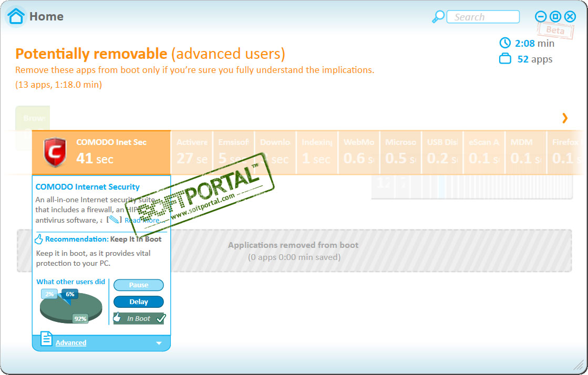Delay COMODO with the Delay button
This screenshot has width=588, height=375.
click(138, 302)
